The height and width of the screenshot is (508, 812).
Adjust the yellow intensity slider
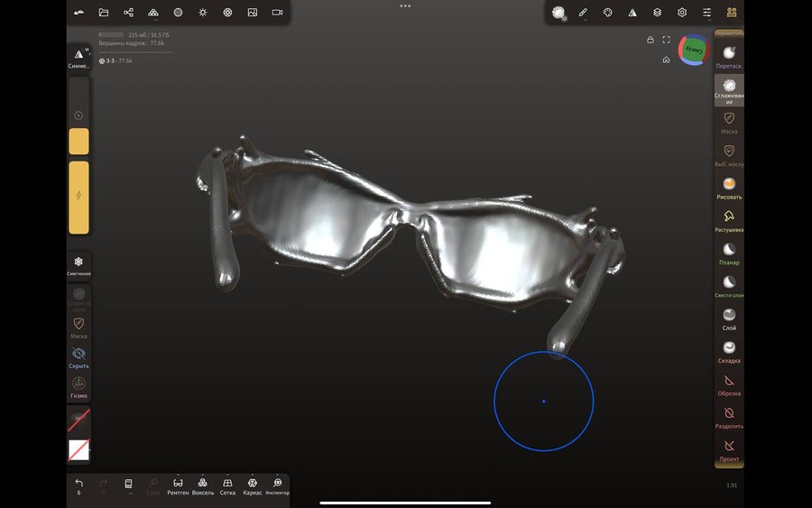tap(78, 198)
